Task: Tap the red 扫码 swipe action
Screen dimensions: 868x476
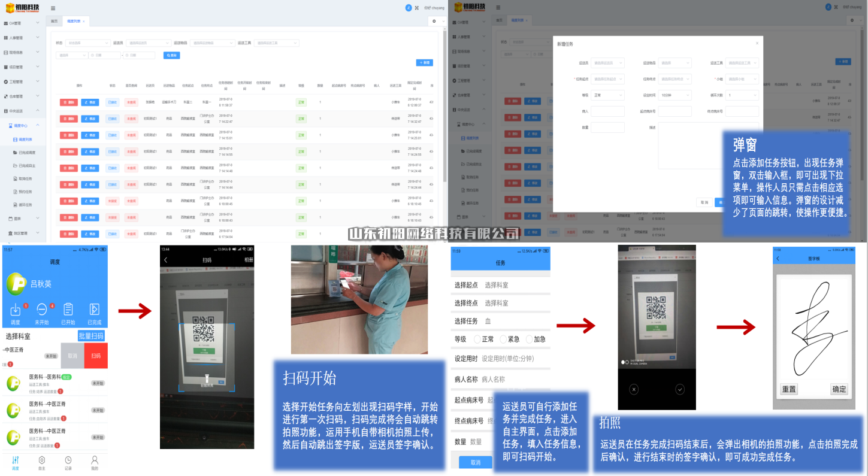Action: coord(96,356)
